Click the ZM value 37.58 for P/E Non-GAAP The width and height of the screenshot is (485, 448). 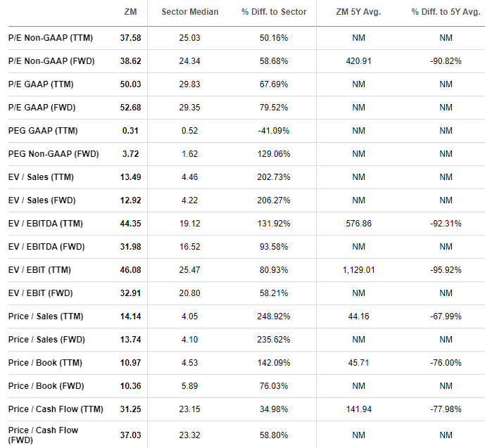(130, 38)
